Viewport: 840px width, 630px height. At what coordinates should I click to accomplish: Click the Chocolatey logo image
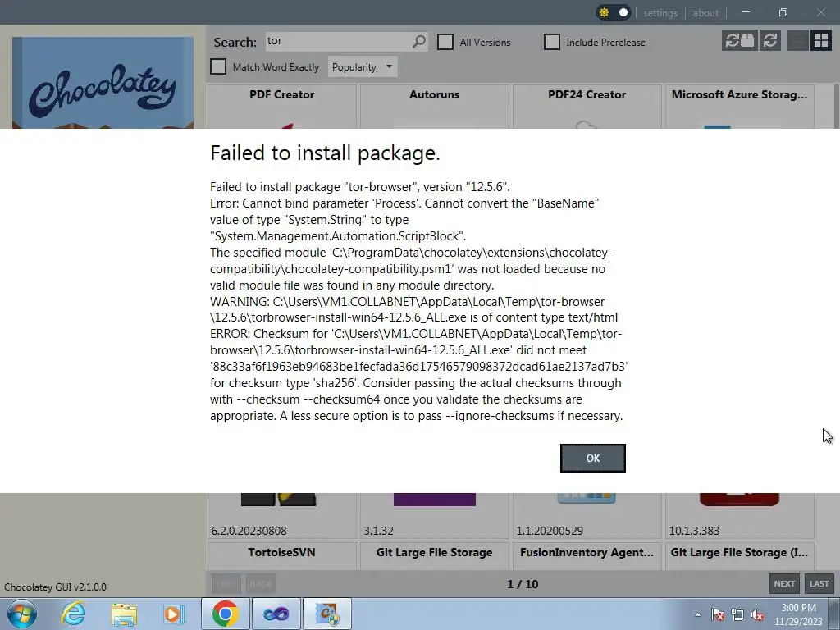103,83
